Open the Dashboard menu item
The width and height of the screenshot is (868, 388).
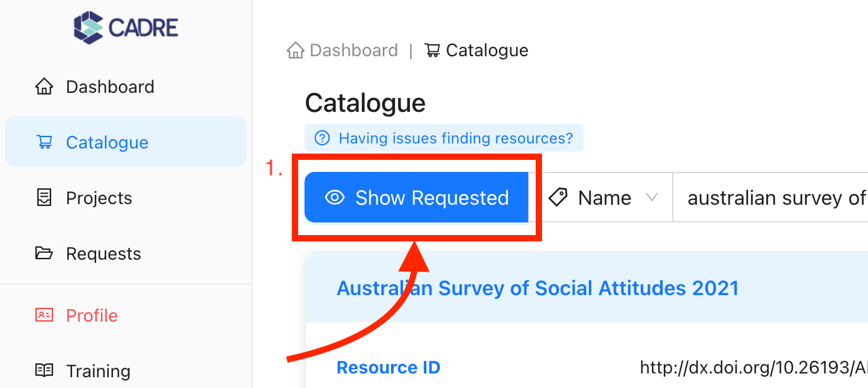[x=110, y=87]
